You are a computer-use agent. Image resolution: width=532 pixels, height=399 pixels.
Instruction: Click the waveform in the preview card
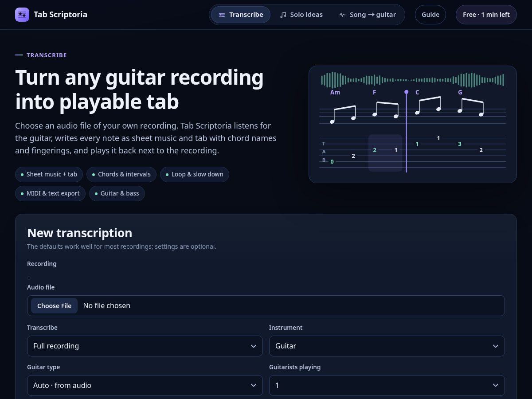pos(413,80)
